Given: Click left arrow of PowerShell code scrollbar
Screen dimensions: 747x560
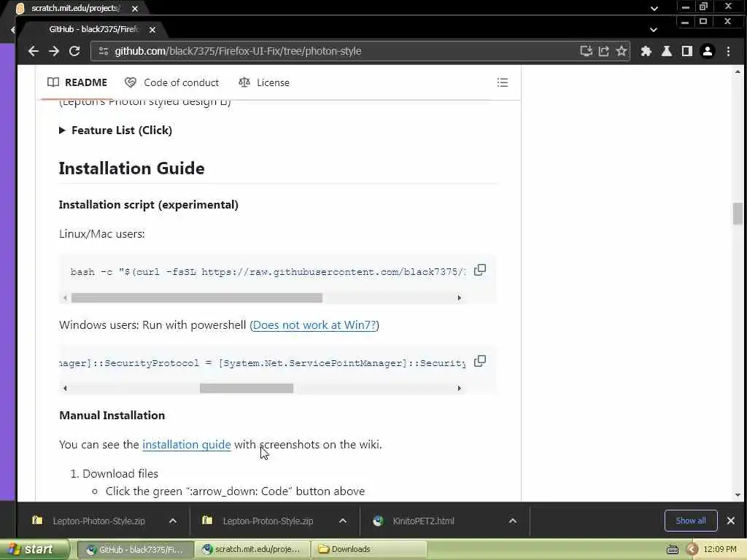Looking at the screenshot, I should (65, 388).
